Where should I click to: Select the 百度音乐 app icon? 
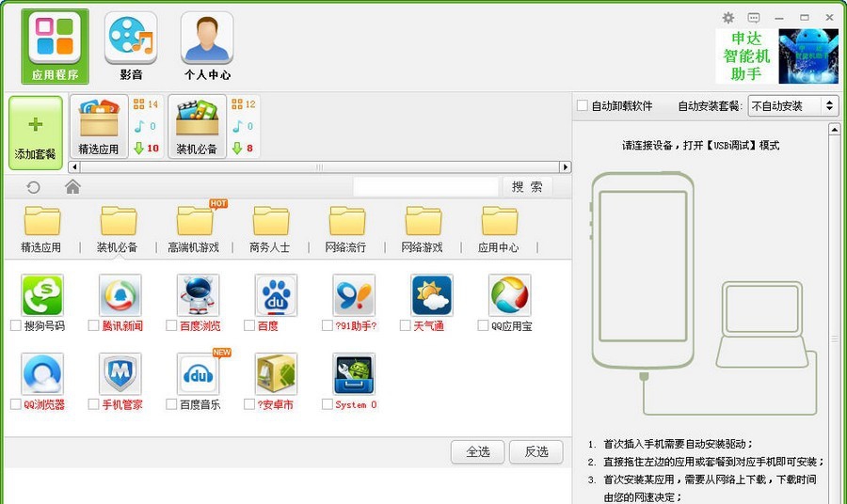(x=199, y=374)
